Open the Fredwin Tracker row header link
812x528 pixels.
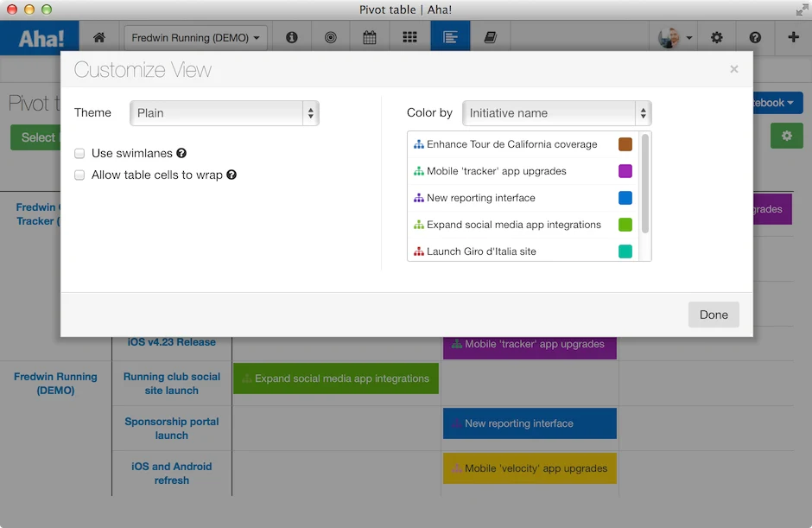[x=38, y=214]
